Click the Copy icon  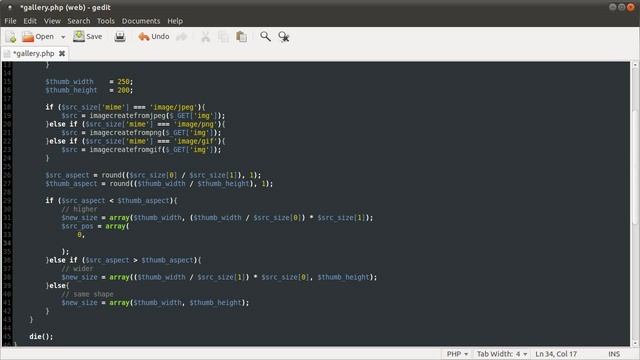pos(223,37)
